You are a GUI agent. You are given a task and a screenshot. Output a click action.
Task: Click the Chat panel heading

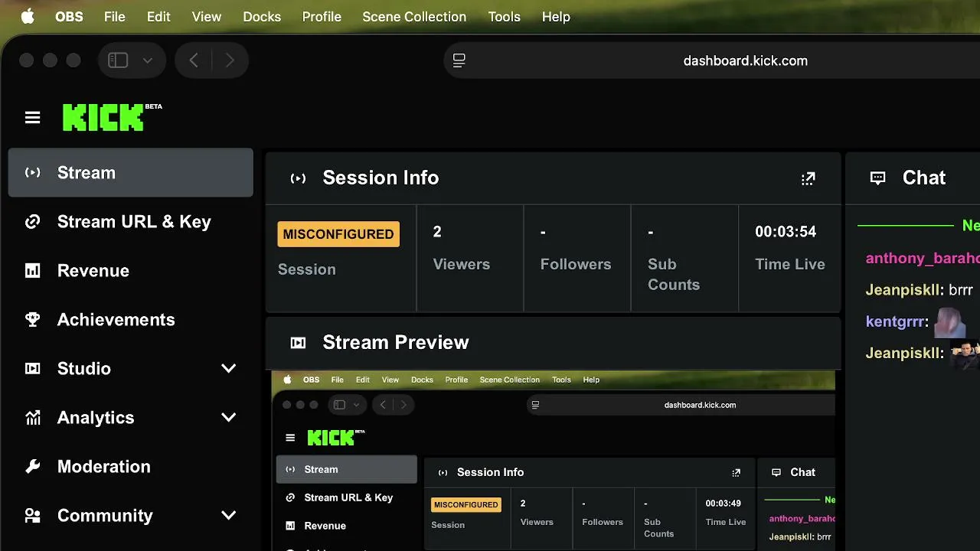(x=924, y=178)
